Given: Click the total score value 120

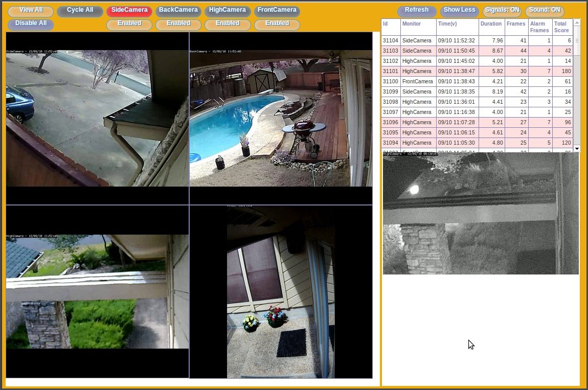Looking at the screenshot, I should (x=566, y=143).
